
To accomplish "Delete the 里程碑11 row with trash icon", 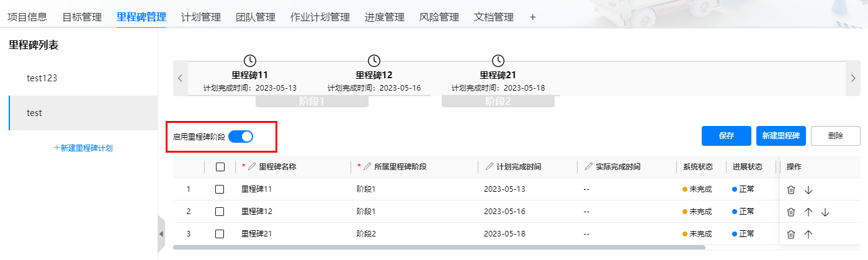I will click(x=791, y=190).
